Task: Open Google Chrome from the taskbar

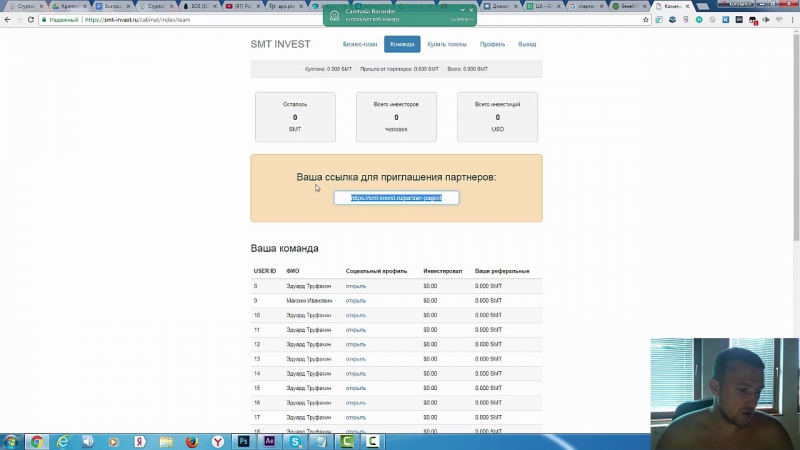Action: point(36,441)
